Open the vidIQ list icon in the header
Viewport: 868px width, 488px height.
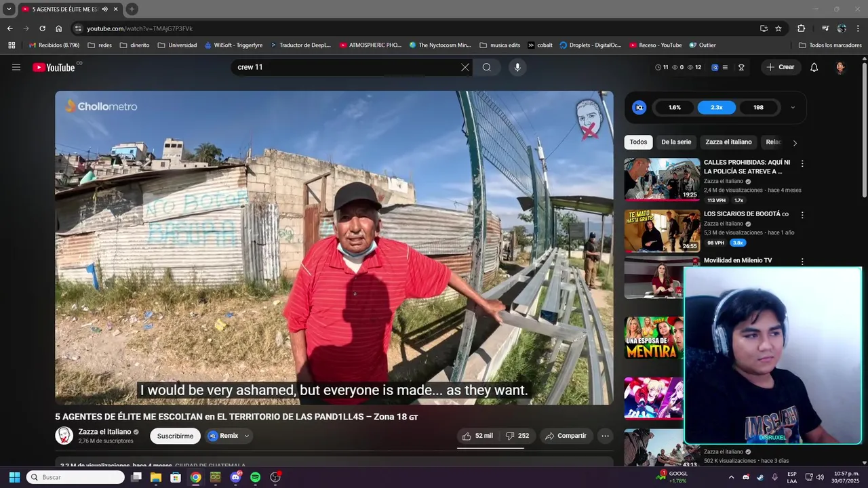coord(725,67)
